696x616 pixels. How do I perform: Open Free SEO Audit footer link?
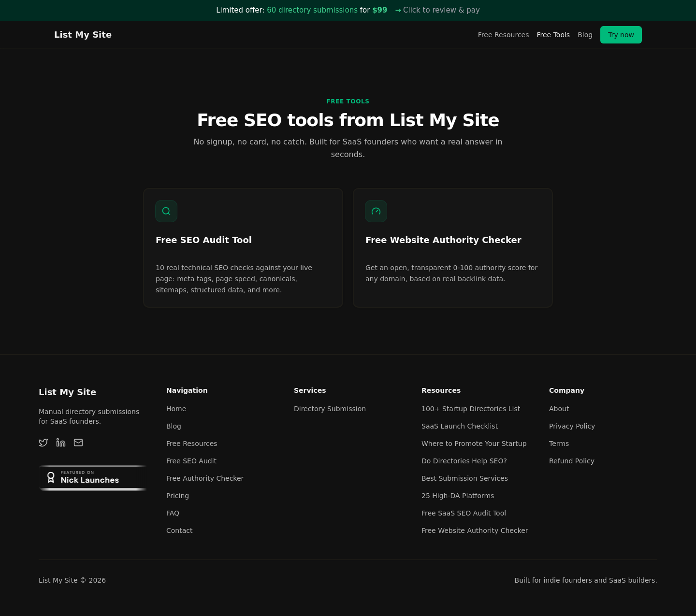click(191, 461)
